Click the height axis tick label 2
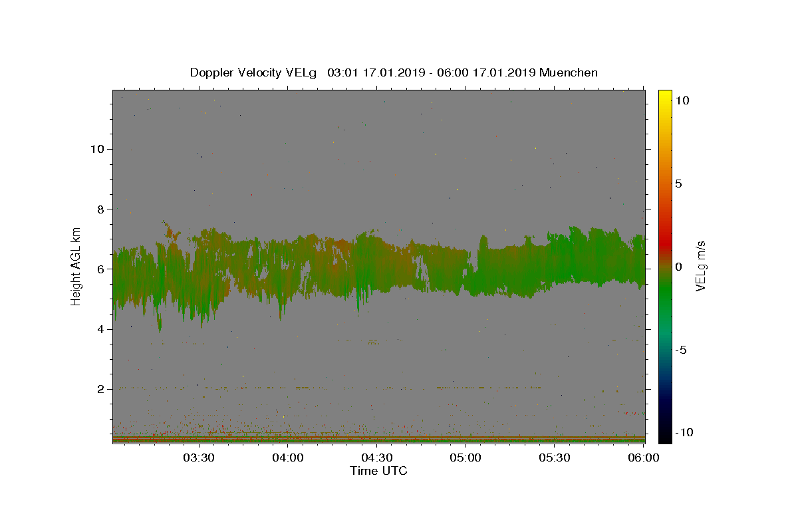 (100, 389)
